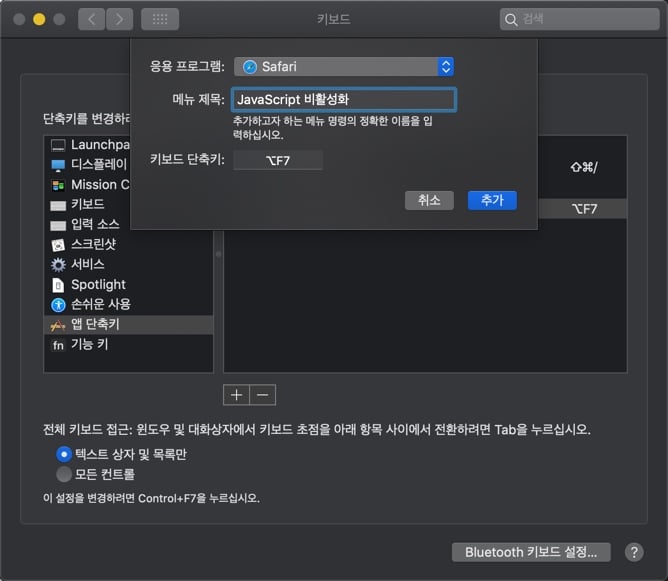Click the 디스플레이 monitor icon

pyautogui.click(x=58, y=165)
